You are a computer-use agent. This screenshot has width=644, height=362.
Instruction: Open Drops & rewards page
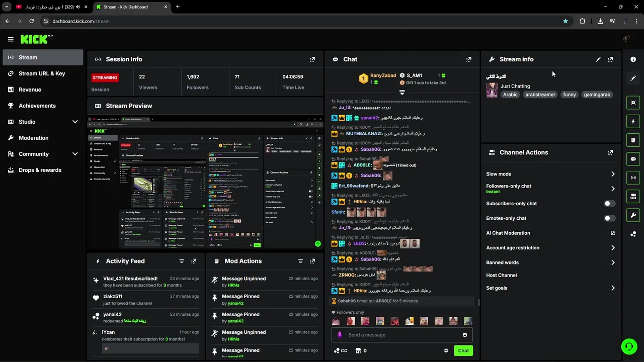[x=43, y=170]
